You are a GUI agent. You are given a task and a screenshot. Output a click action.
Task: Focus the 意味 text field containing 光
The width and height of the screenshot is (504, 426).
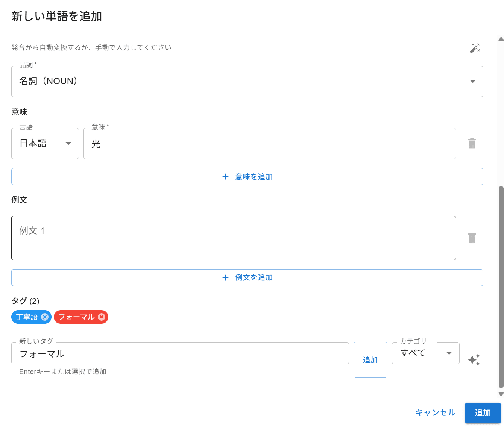pos(269,144)
